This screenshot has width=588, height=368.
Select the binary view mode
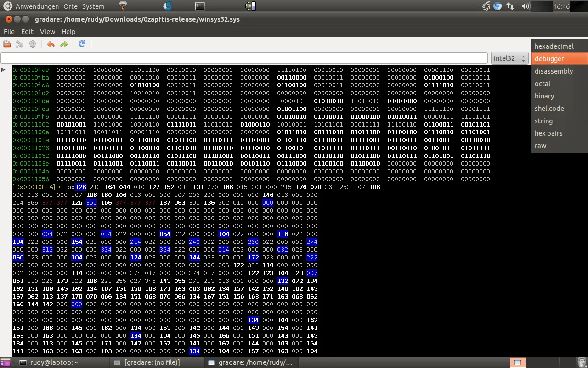[x=560, y=96]
